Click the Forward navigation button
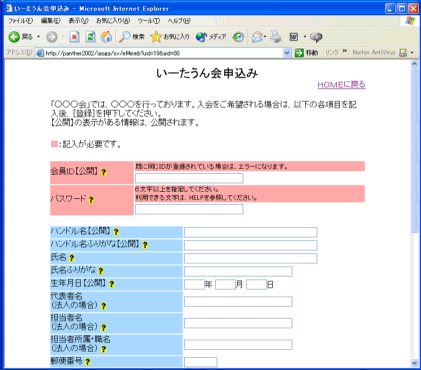 [52, 37]
